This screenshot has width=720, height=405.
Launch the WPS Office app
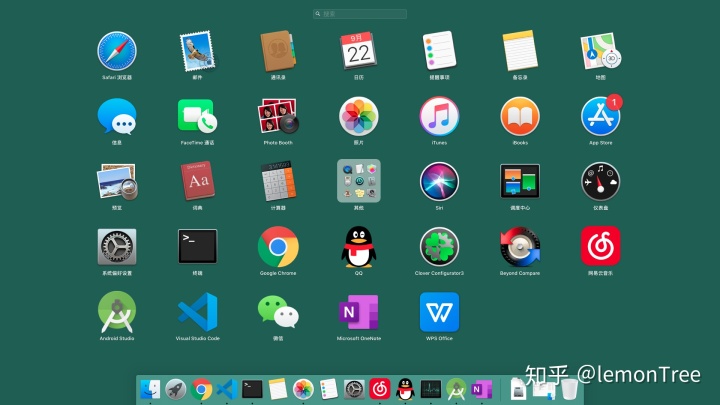coord(439,312)
